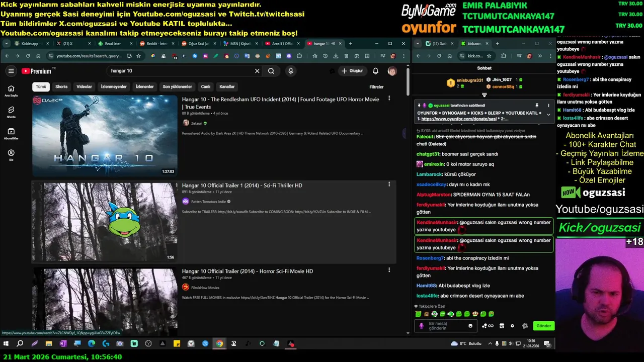The image size is (644, 362).
Task: Select the İzlenmeyenler filter chip
Action: (114, 86)
